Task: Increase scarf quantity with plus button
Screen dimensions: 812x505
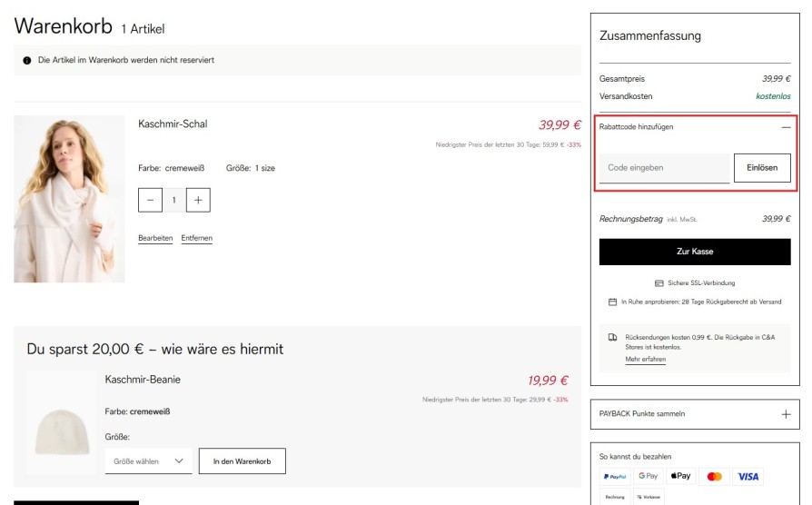Action: [x=198, y=200]
